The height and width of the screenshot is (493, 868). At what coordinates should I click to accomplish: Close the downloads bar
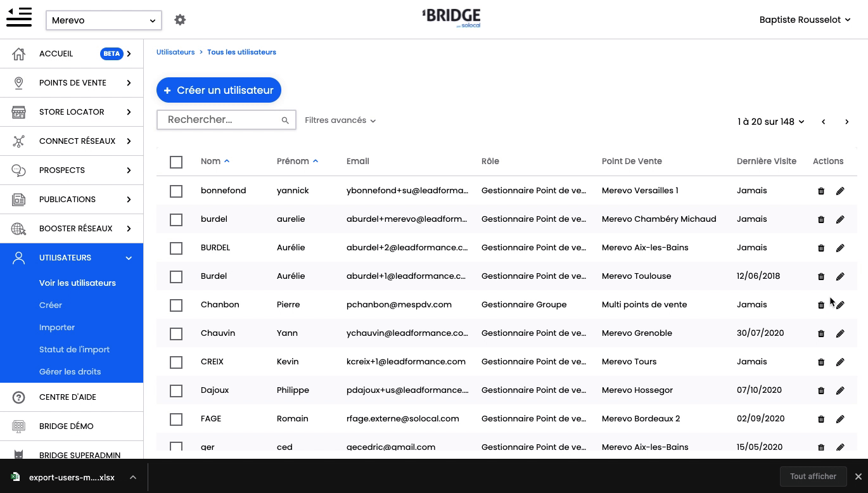858,477
